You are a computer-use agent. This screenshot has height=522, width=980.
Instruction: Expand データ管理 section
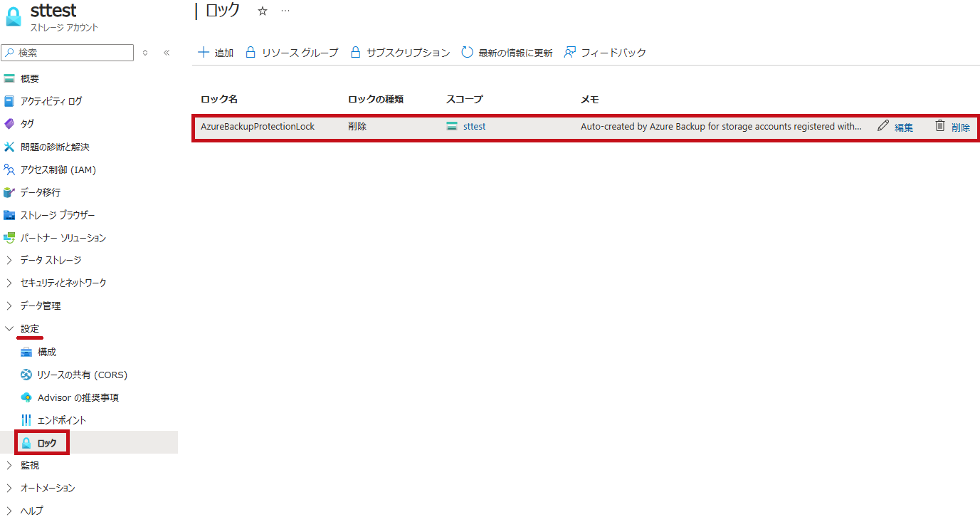pyautogui.click(x=41, y=306)
